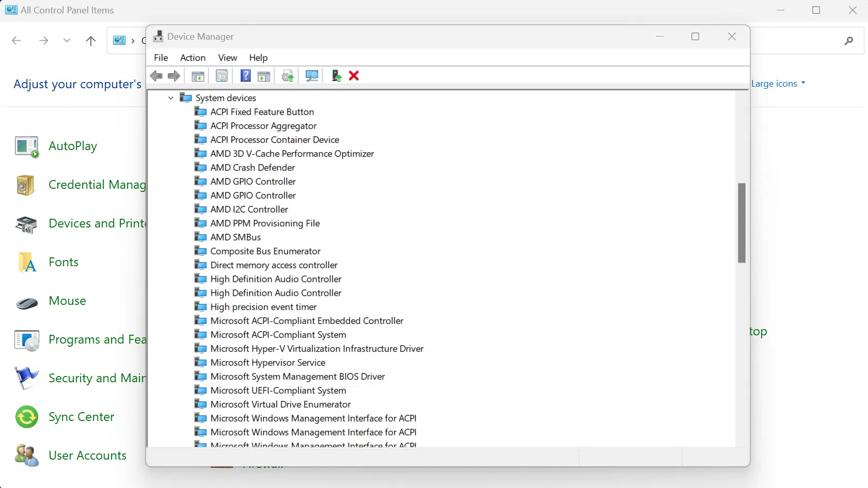The image size is (868, 488).
Task: Click the blue question mark Help icon
Action: tap(246, 76)
